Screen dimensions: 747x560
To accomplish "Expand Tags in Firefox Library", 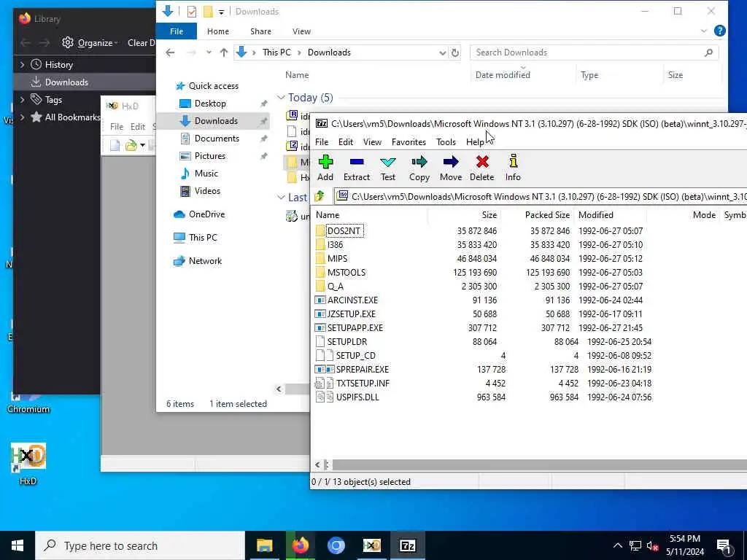I will pos(23,99).
